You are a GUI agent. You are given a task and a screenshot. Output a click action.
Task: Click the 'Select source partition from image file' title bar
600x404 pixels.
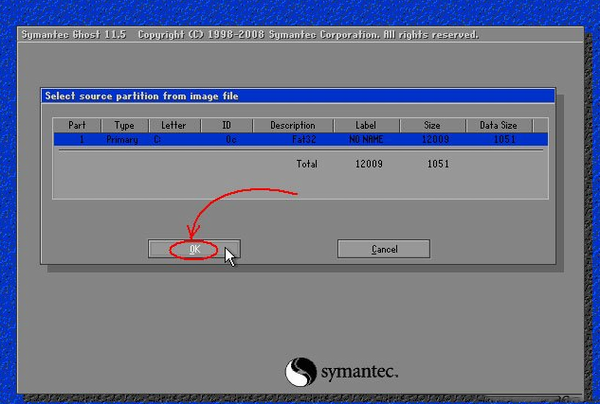pyautogui.click(x=298, y=96)
